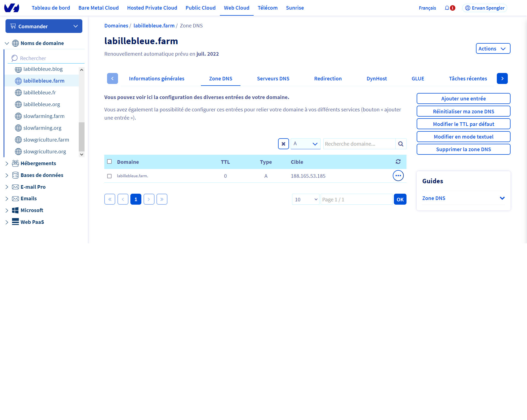This screenshot has width=527, height=420.
Task: Click the globe icon beside slowgriculture.org
Action: pos(18,152)
